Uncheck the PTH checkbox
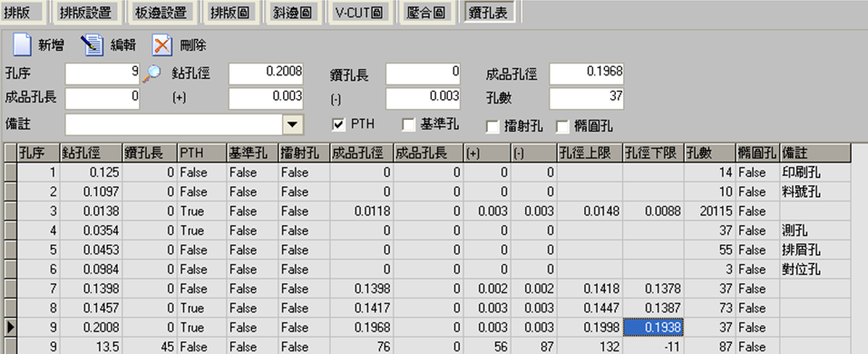This screenshot has width=868, height=354. [x=338, y=124]
